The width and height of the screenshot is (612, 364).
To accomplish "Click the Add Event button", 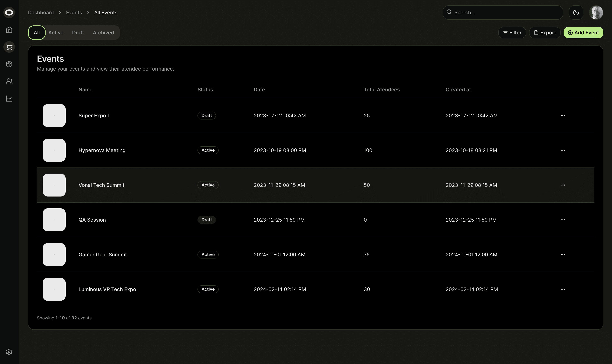I will [x=583, y=33].
